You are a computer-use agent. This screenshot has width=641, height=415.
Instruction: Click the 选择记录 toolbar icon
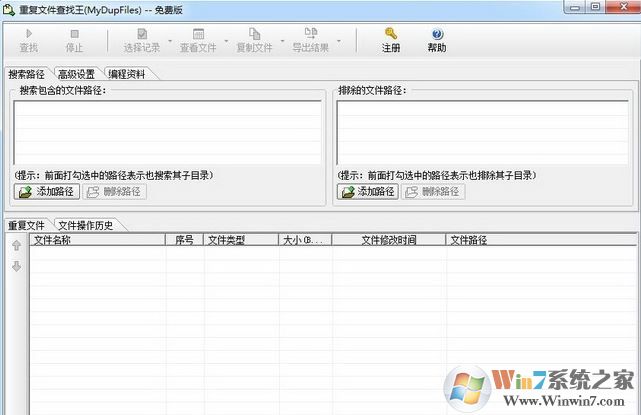click(142, 34)
